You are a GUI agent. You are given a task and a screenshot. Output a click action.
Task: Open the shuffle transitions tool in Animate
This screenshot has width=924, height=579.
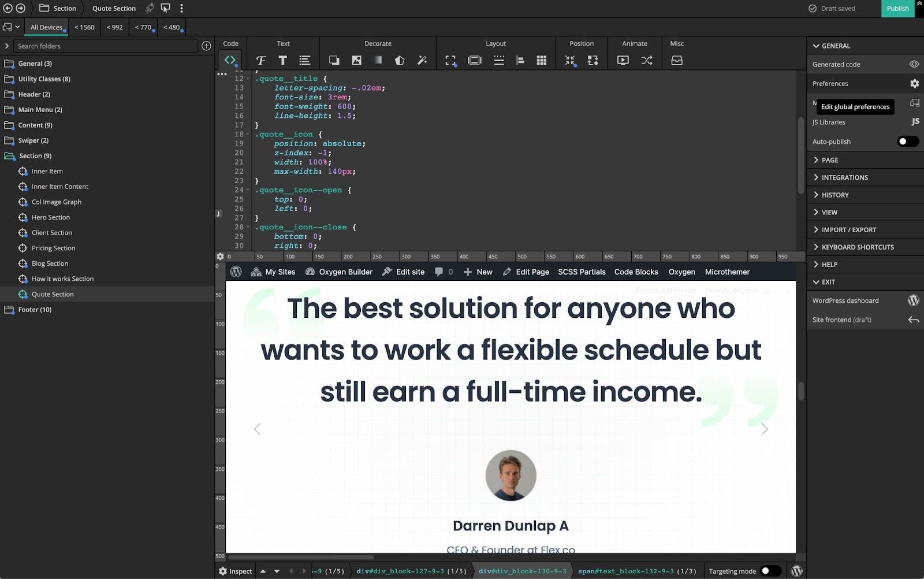click(x=646, y=60)
